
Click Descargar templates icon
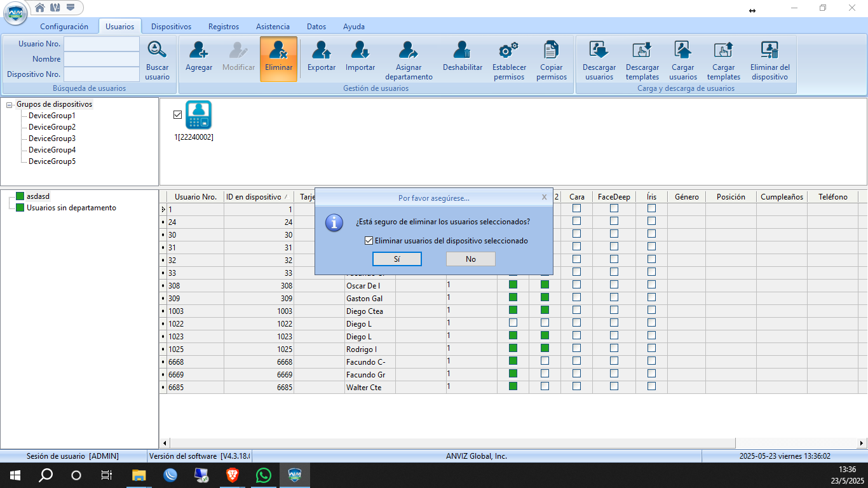(642, 50)
